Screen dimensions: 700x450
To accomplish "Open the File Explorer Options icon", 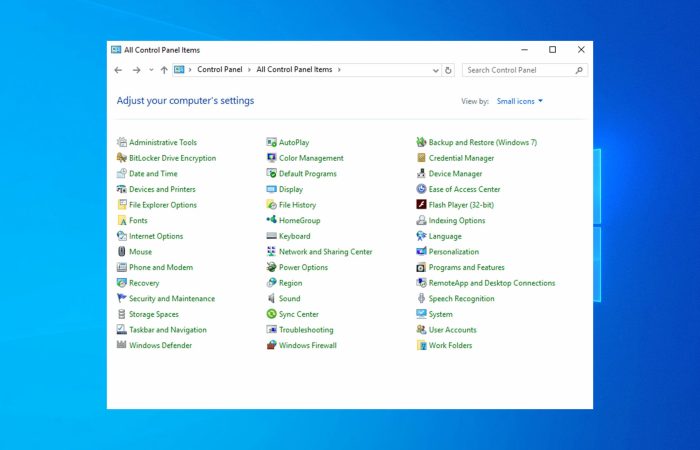I will [121, 205].
